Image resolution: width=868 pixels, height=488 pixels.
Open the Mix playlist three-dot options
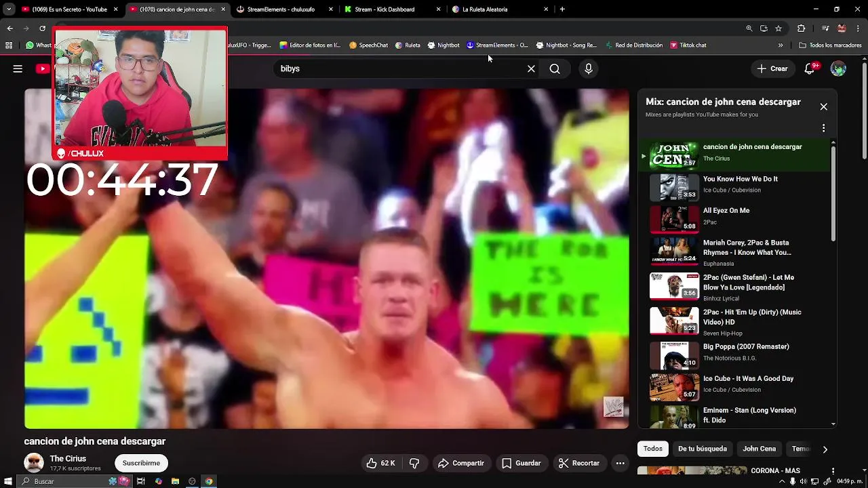[823, 128]
